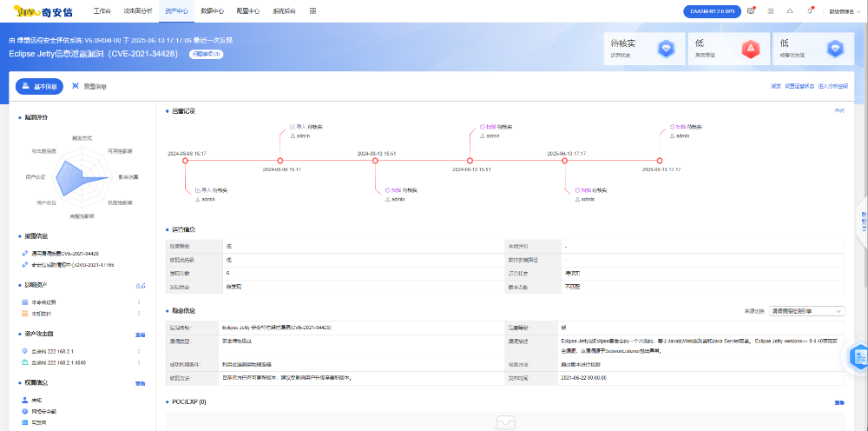Screen dimensions: 868x431
Task: Open the 来源切换 source dropdown
Action: (806, 311)
